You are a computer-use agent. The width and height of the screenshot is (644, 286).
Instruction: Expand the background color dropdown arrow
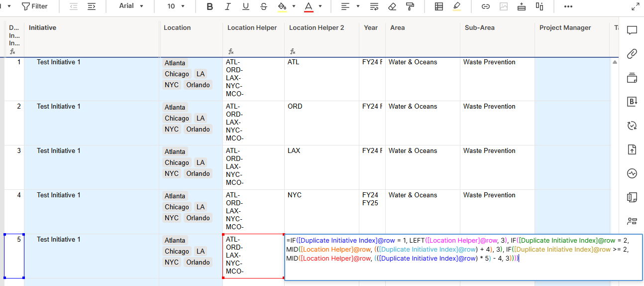click(x=294, y=6)
